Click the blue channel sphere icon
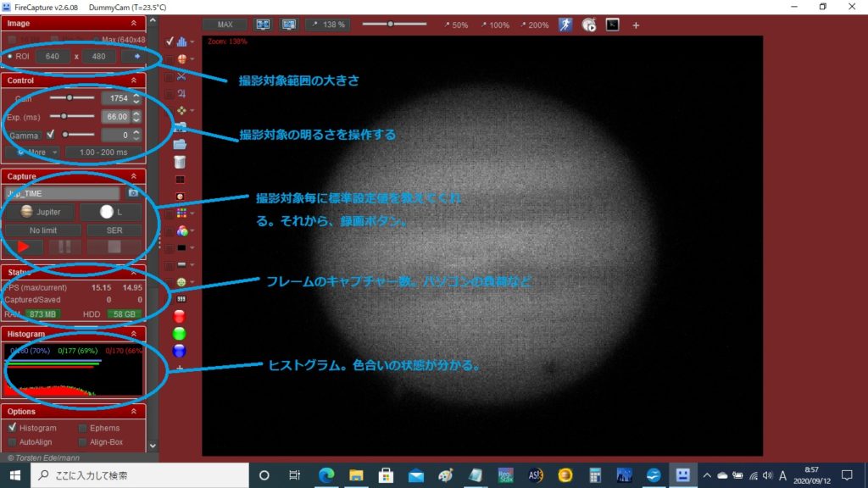The image size is (868, 488). pyautogui.click(x=180, y=351)
